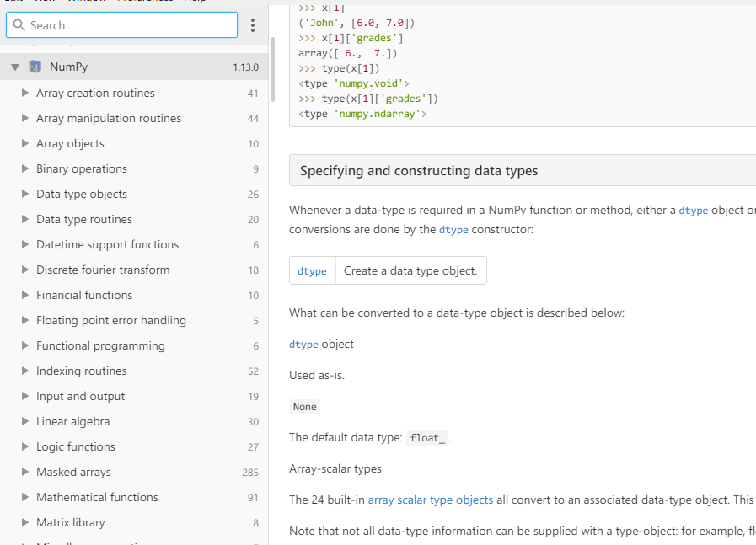Click dtype link in the summary table
Viewport: 756px width, 545px height.
click(312, 270)
